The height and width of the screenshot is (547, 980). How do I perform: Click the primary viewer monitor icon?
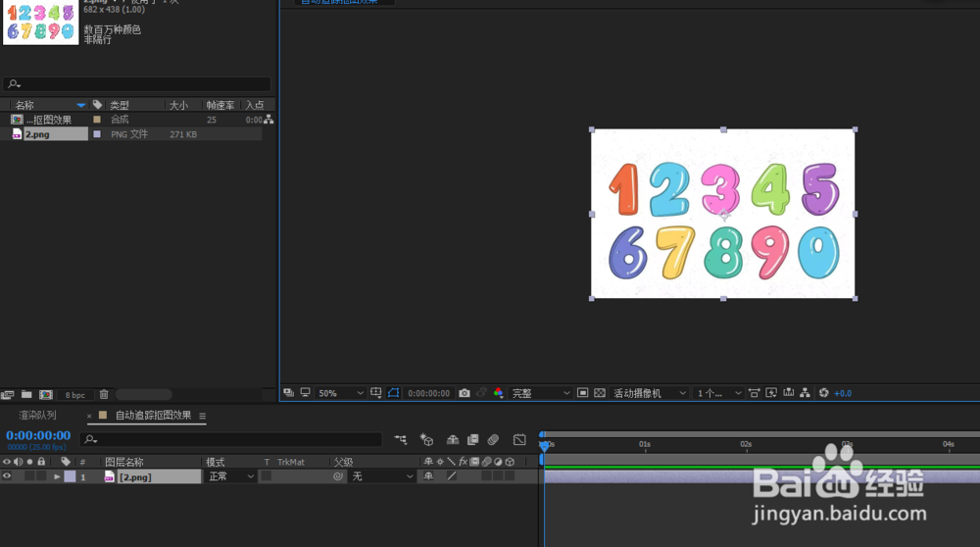point(305,392)
